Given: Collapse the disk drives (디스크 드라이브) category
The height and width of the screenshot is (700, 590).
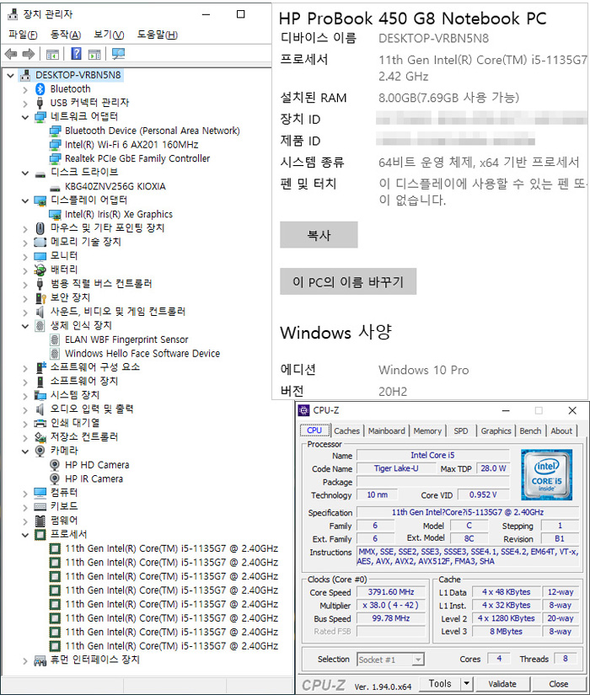Looking at the screenshot, I should click(x=25, y=174).
